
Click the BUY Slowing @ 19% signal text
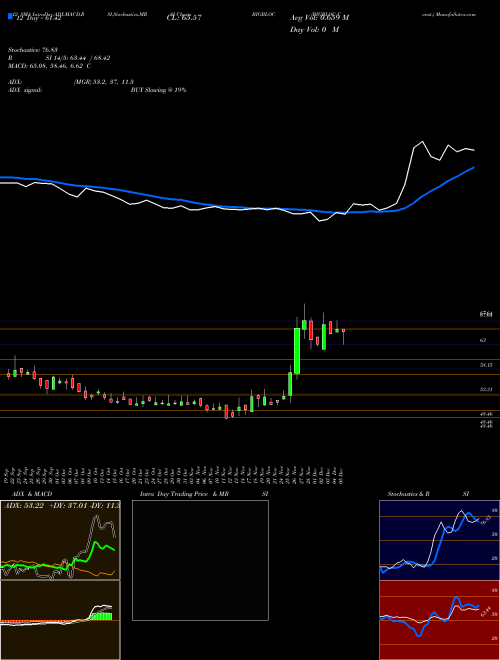coord(158,90)
